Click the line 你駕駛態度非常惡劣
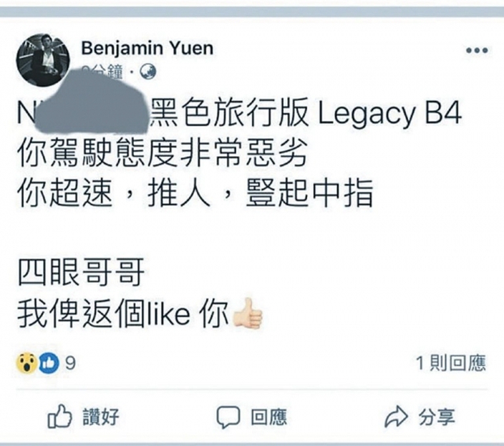Screen dimensions: 504x446 pos(162,152)
